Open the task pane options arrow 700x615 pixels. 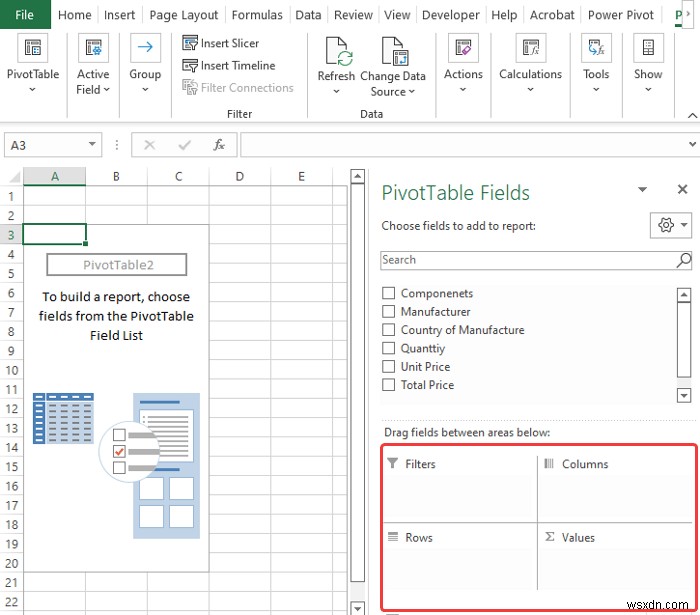click(642, 189)
